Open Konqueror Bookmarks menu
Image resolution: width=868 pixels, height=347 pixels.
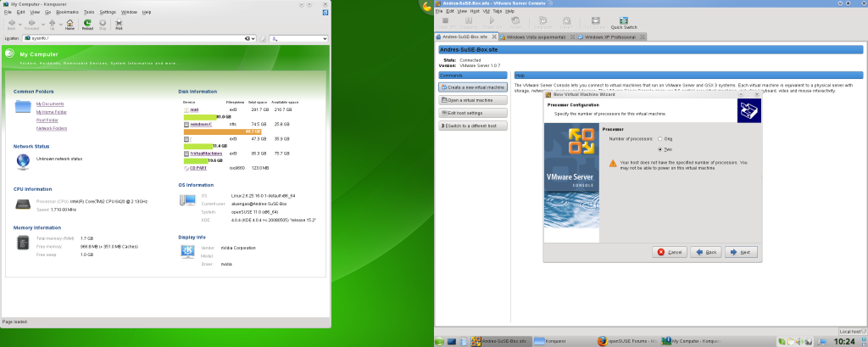tap(67, 12)
